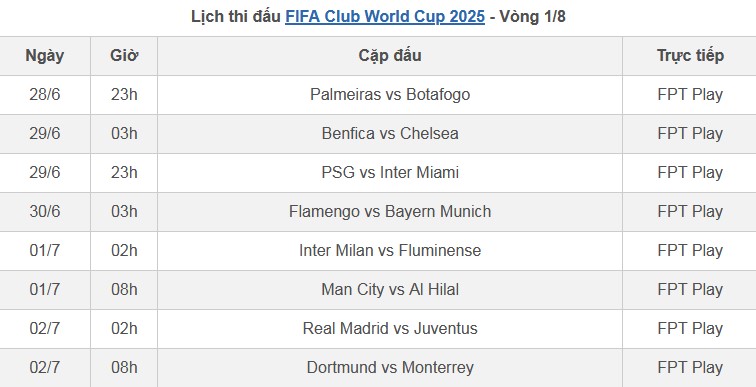The width and height of the screenshot is (756, 387).
Task: Click the 02h time for Real Madrid match
Action: (x=124, y=329)
